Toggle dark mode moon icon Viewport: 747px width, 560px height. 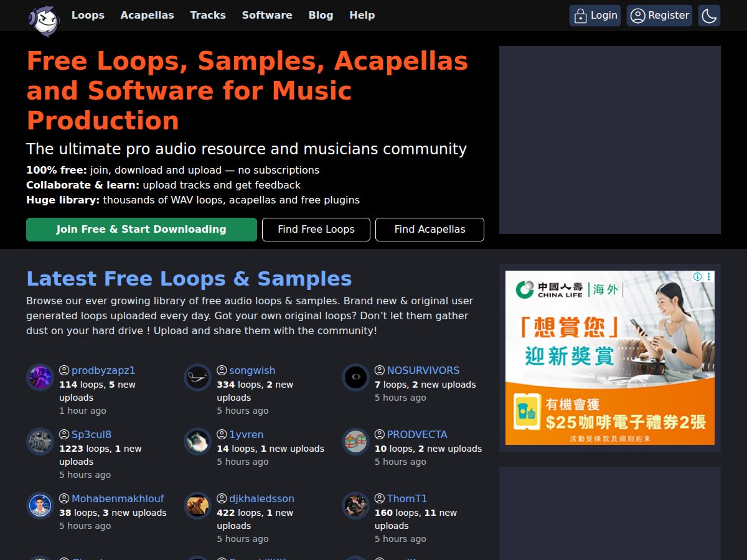tap(709, 16)
